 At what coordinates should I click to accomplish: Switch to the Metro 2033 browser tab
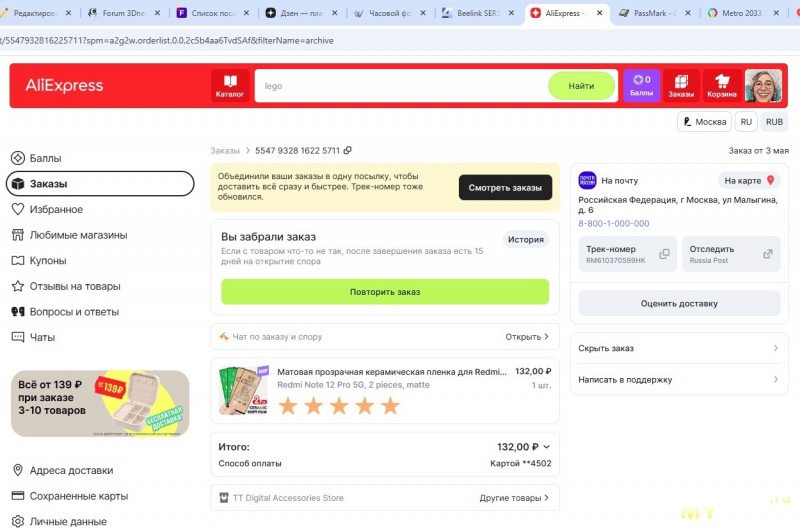pyautogui.click(x=743, y=13)
